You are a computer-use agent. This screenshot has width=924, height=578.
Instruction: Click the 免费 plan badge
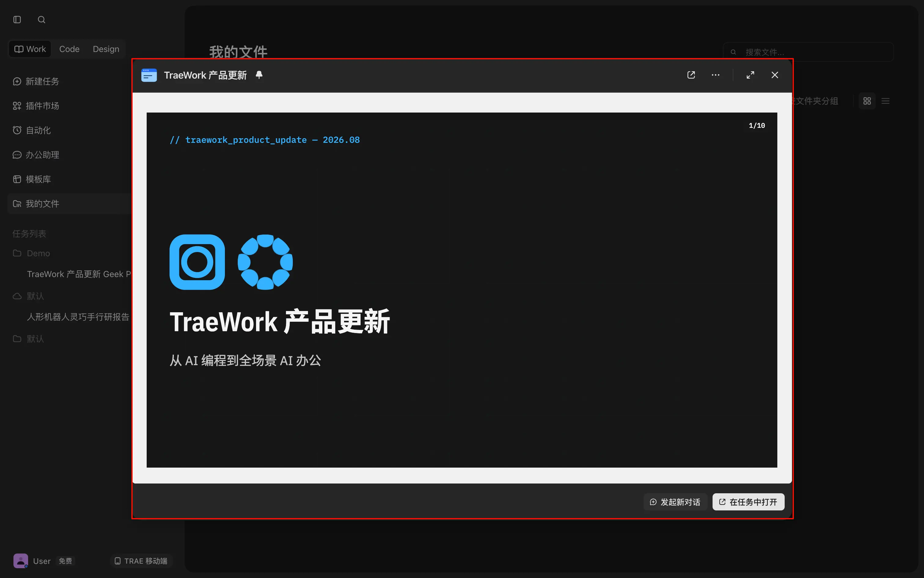click(x=65, y=561)
